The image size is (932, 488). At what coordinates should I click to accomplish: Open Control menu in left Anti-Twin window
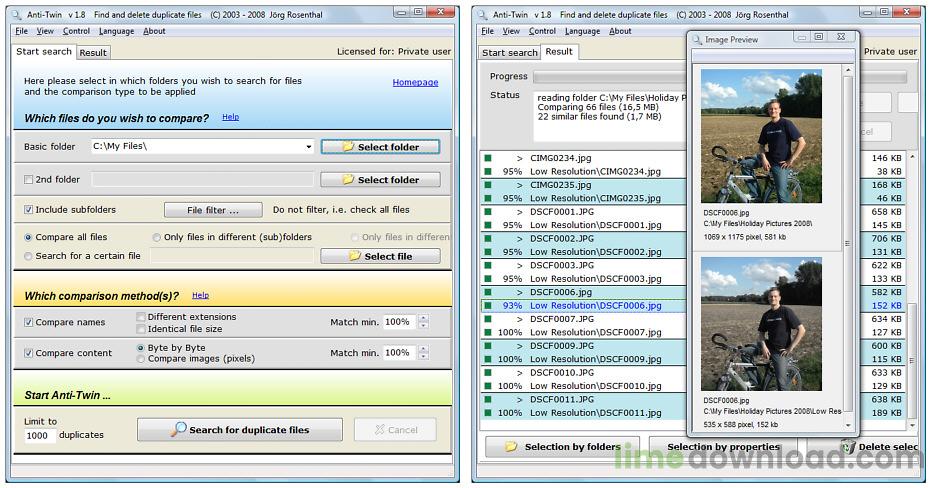(x=77, y=31)
